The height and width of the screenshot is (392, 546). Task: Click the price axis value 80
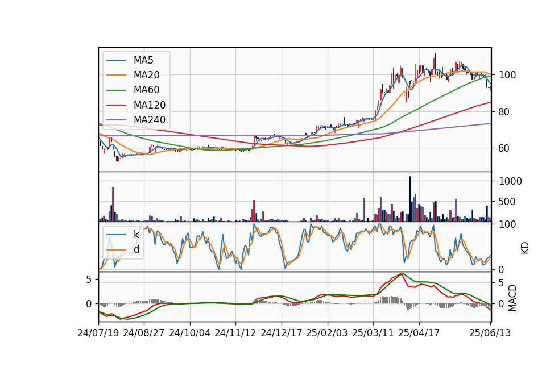coord(505,112)
